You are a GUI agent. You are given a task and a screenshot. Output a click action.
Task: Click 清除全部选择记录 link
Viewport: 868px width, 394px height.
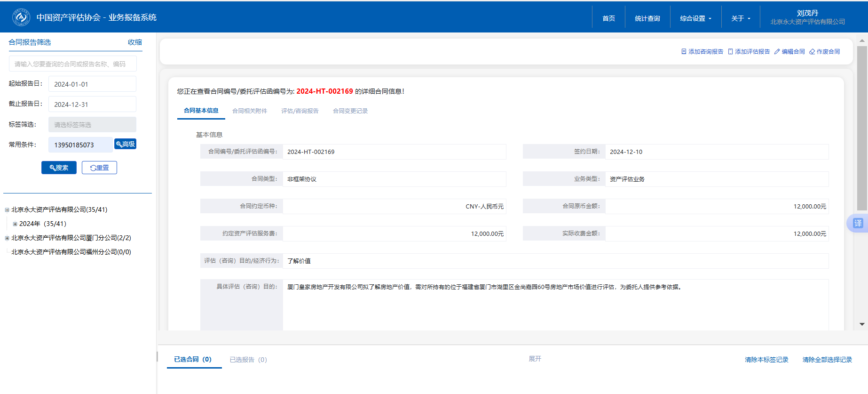tap(827, 360)
